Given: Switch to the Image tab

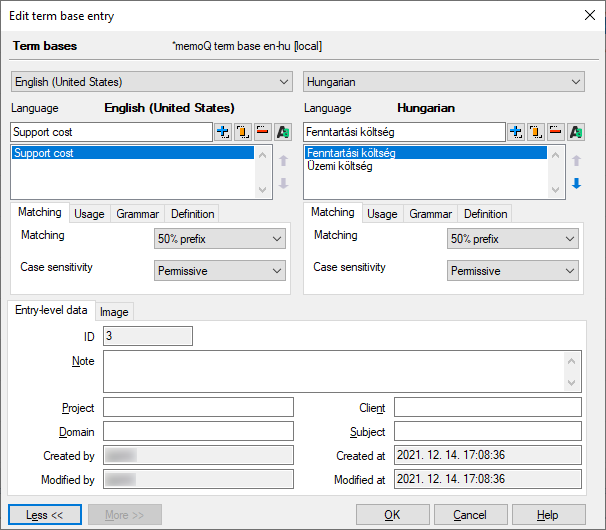Looking at the screenshot, I should pyautogui.click(x=114, y=312).
